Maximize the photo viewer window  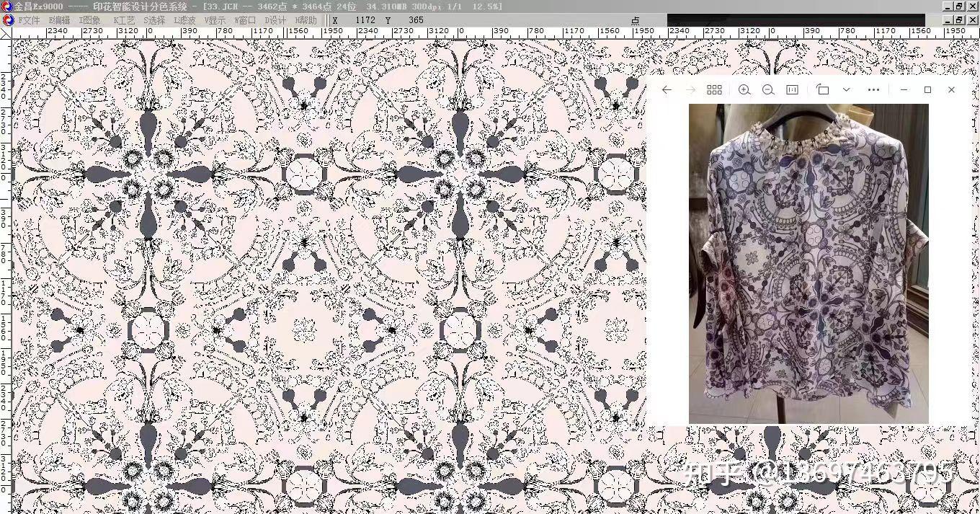click(927, 89)
